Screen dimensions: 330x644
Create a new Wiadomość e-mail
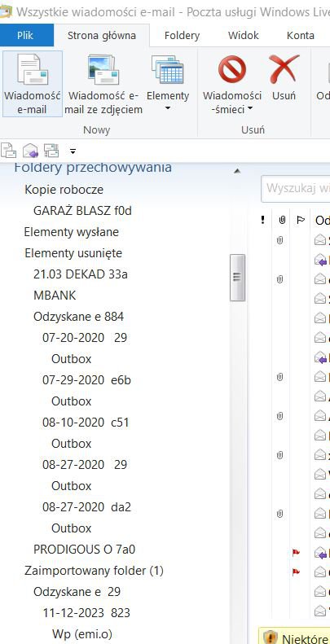coord(32,84)
